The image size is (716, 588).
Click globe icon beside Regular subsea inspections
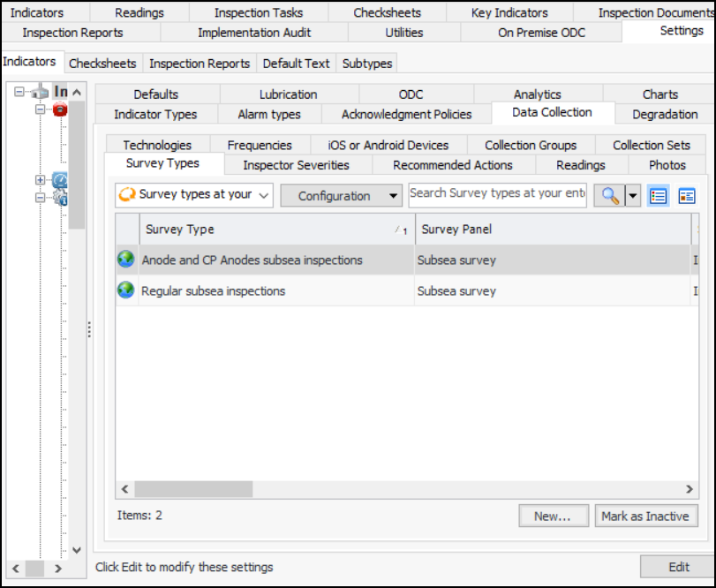126,291
